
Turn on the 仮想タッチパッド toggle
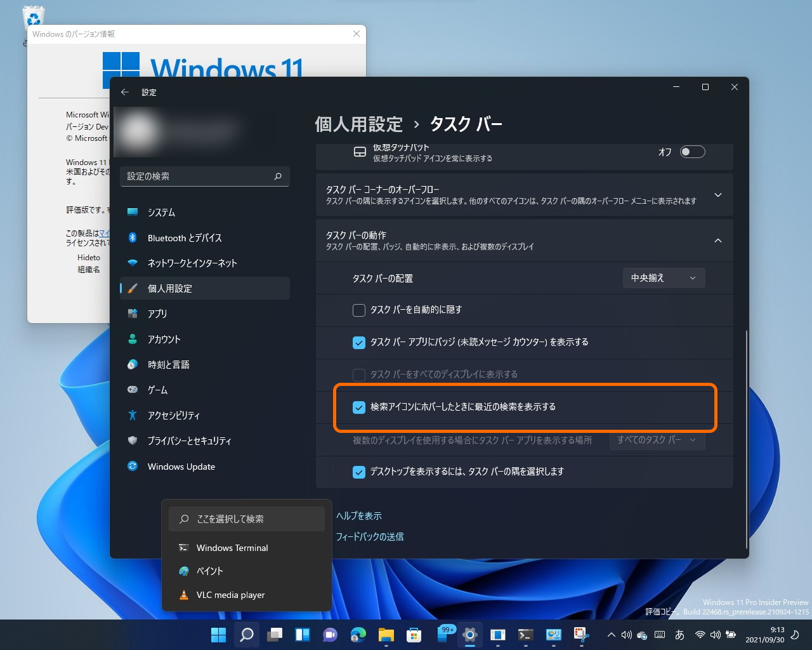693,152
